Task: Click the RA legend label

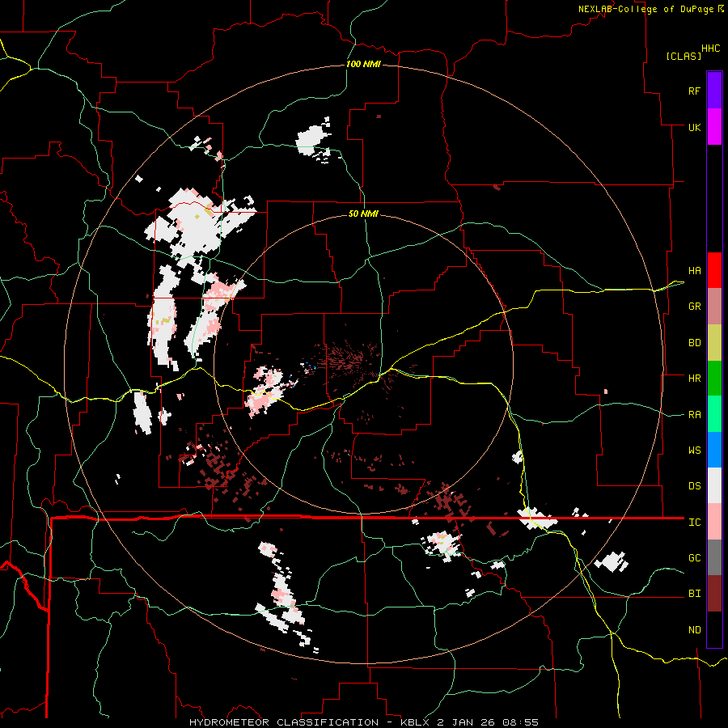Action: [695, 415]
